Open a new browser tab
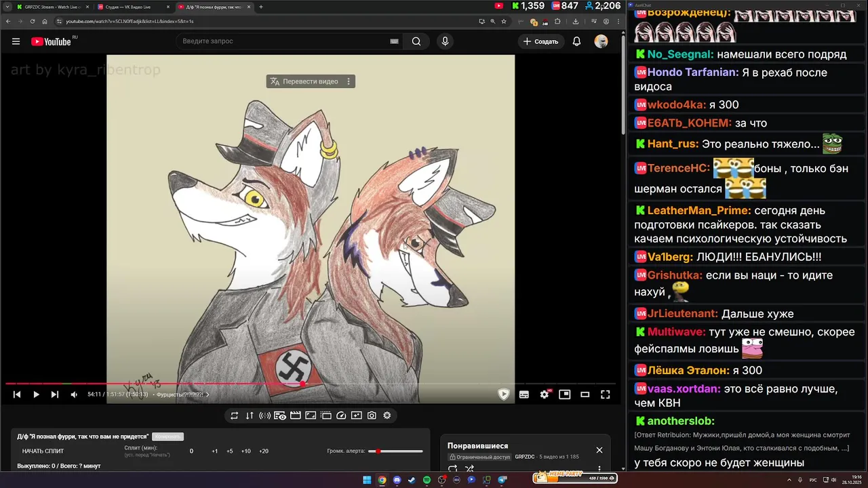Screen dimensions: 868x488 (261, 7)
